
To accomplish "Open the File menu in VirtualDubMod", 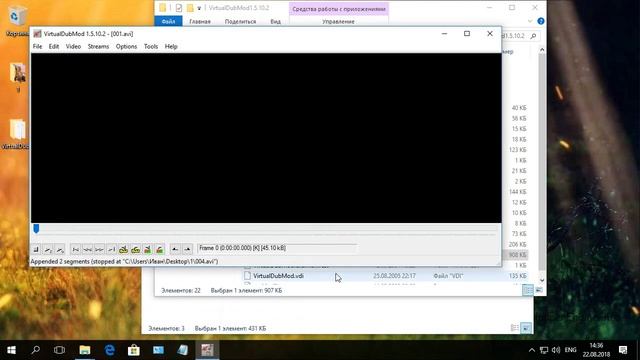I will [x=37, y=47].
